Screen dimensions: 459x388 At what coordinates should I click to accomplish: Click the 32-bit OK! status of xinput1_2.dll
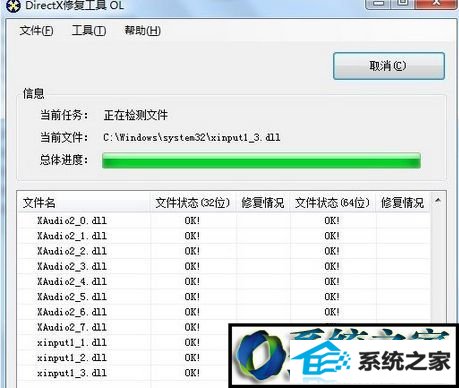click(x=192, y=358)
